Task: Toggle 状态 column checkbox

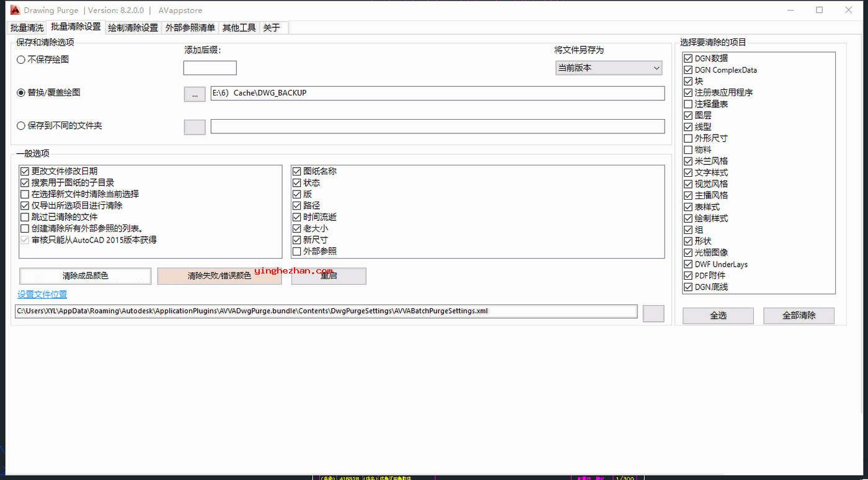Action: tap(297, 183)
